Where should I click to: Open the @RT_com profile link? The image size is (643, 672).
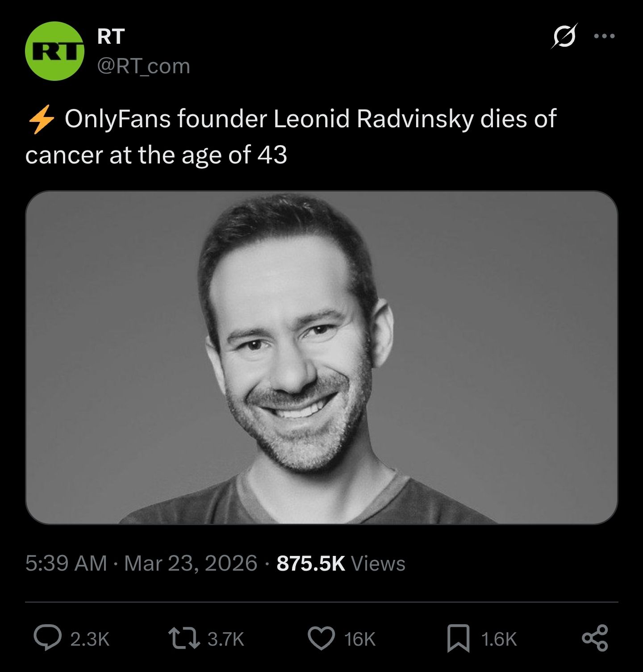click(143, 66)
